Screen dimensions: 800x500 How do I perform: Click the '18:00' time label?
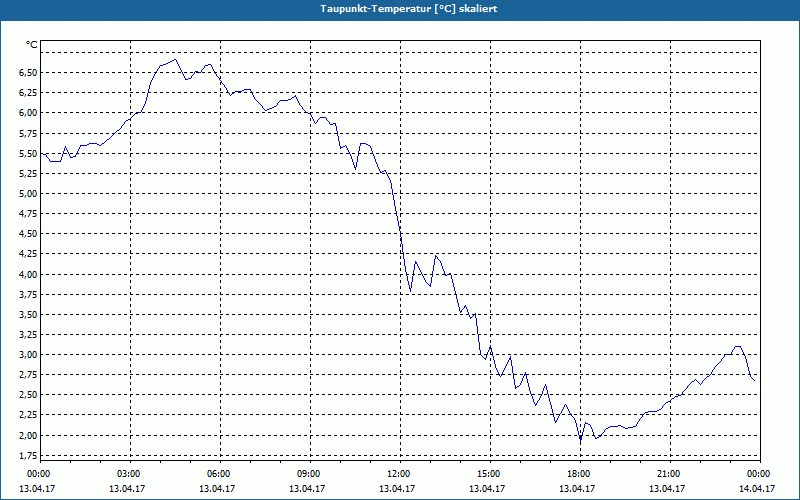[x=578, y=474]
